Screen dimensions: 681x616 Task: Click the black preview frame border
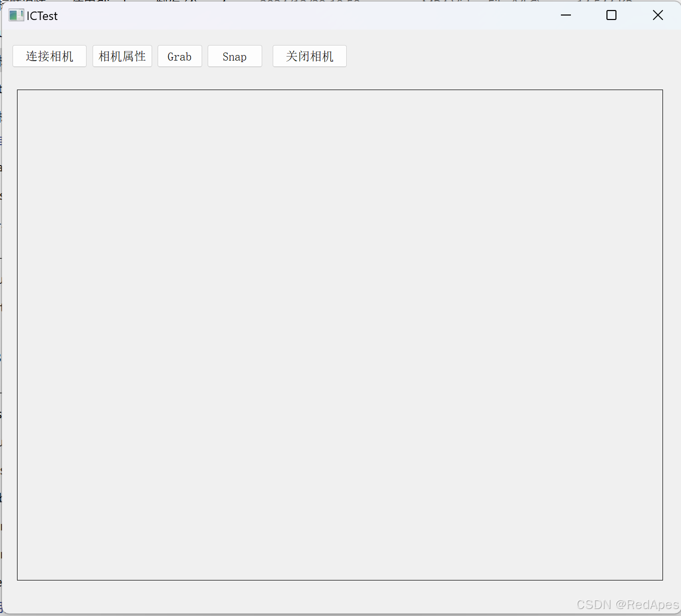(339, 90)
